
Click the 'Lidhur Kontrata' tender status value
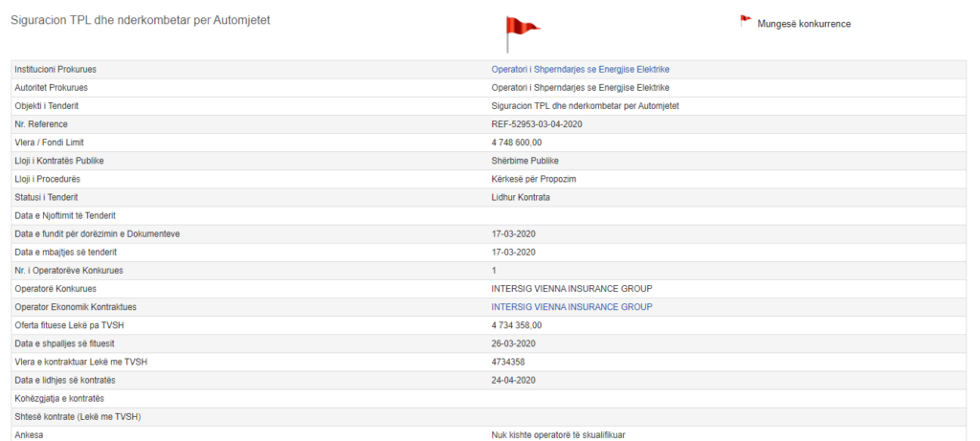pyautogui.click(x=521, y=197)
